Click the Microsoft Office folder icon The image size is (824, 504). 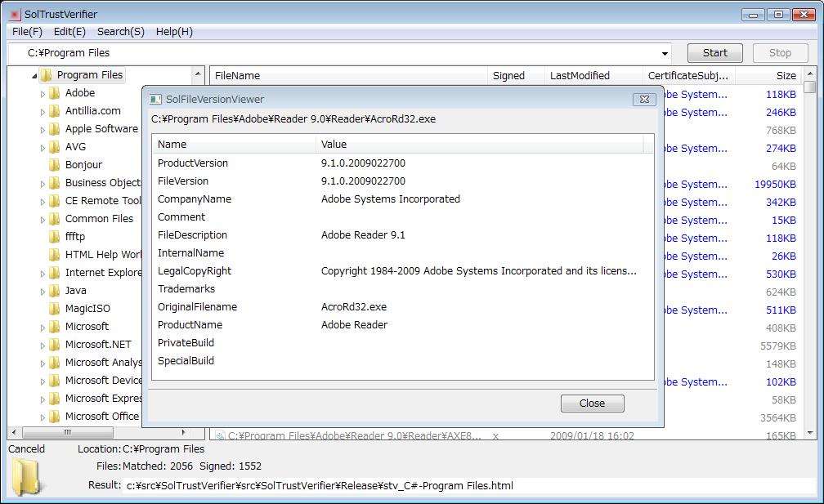point(55,417)
